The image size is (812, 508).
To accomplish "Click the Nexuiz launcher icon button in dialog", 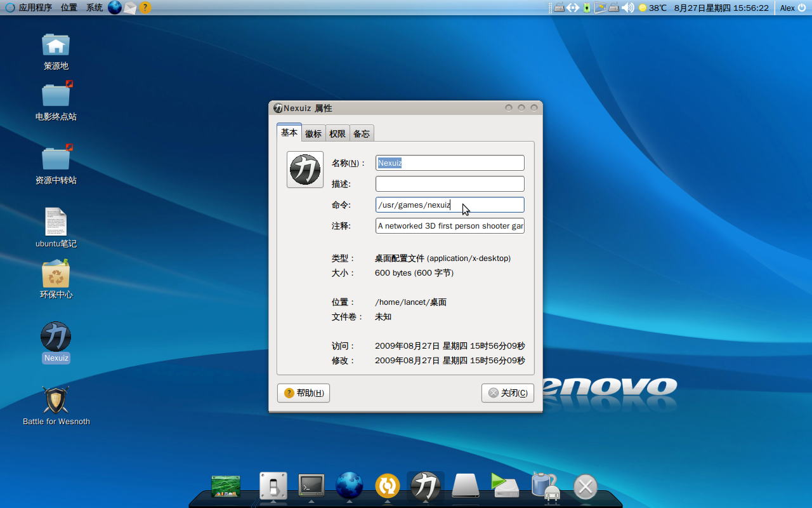I will 305,170.
